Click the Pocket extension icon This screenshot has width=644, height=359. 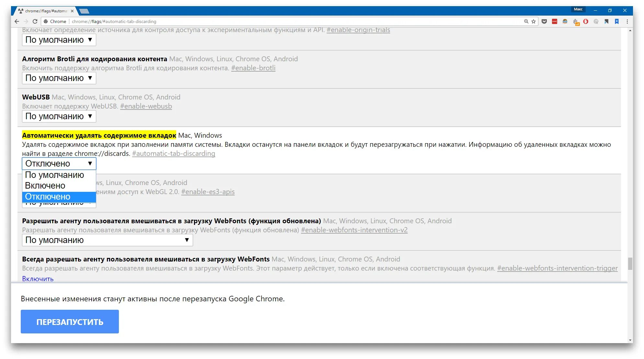tap(544, 21)
